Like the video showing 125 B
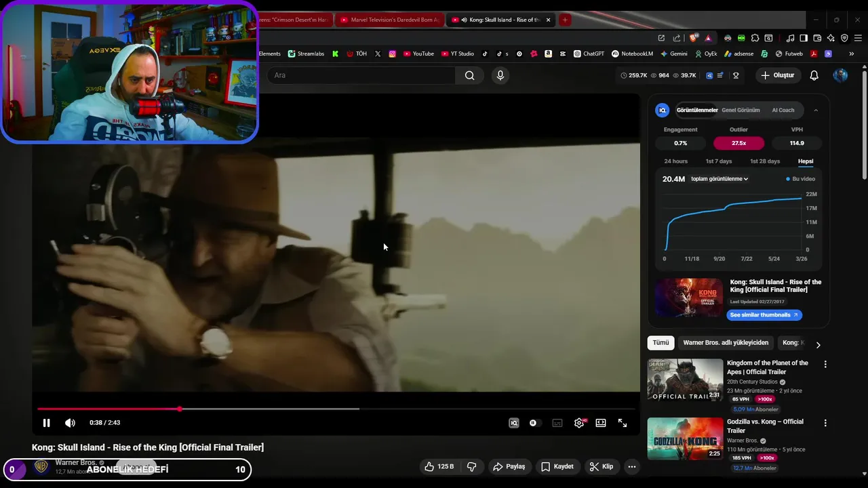The height and width of the screenshot is (488, 868). [x=439, y=466]
